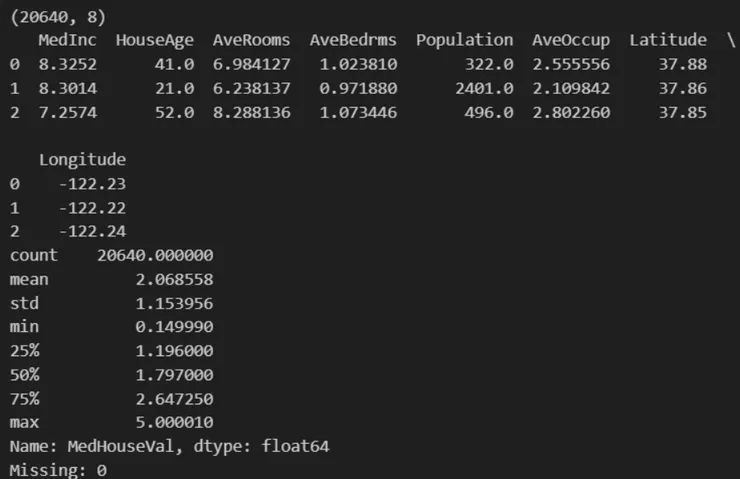
Task: Click the max value 5.000010
Action: [174, 423]
